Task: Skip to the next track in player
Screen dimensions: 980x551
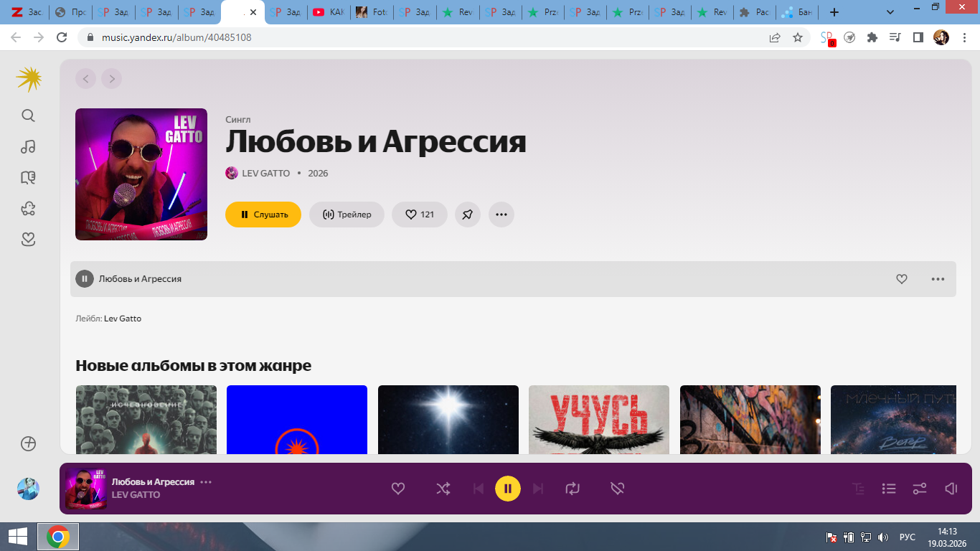Action: coord(538,489)
